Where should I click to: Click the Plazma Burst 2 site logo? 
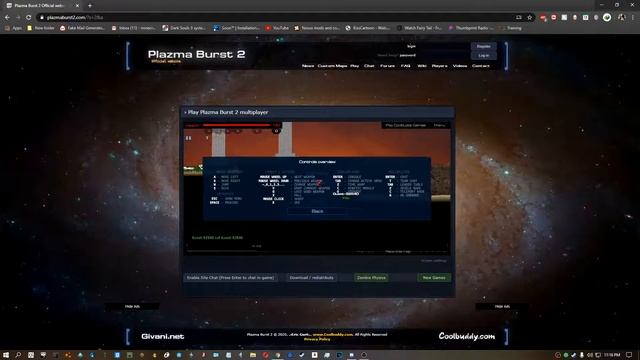pyautogui.click(x=196, y=55)
